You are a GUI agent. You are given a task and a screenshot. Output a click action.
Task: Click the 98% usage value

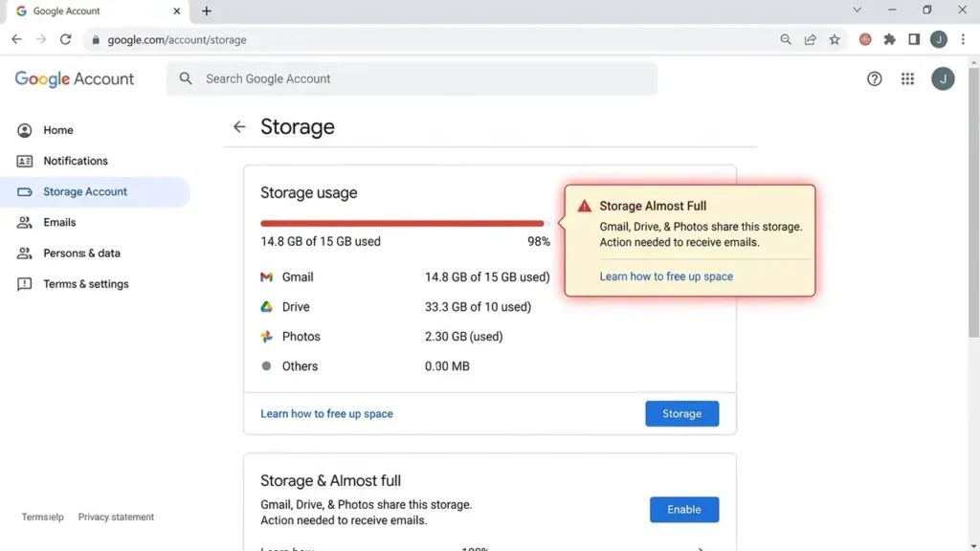tap(539, 241)
